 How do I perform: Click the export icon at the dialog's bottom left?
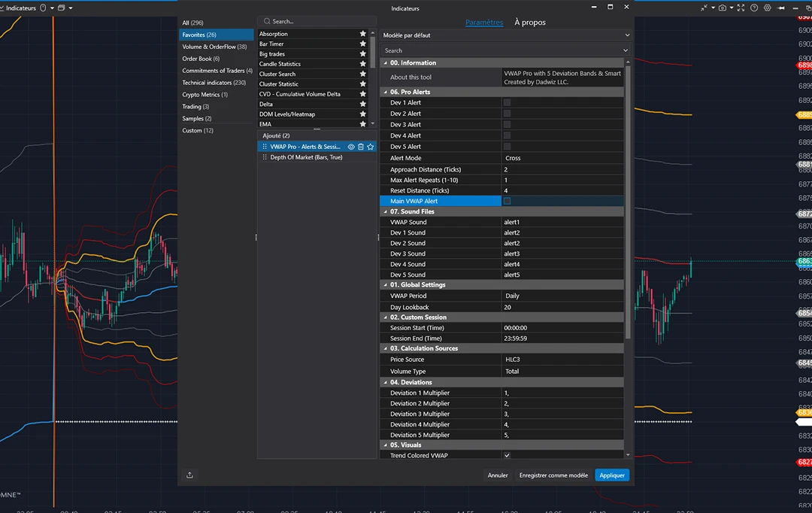point(189,475)
